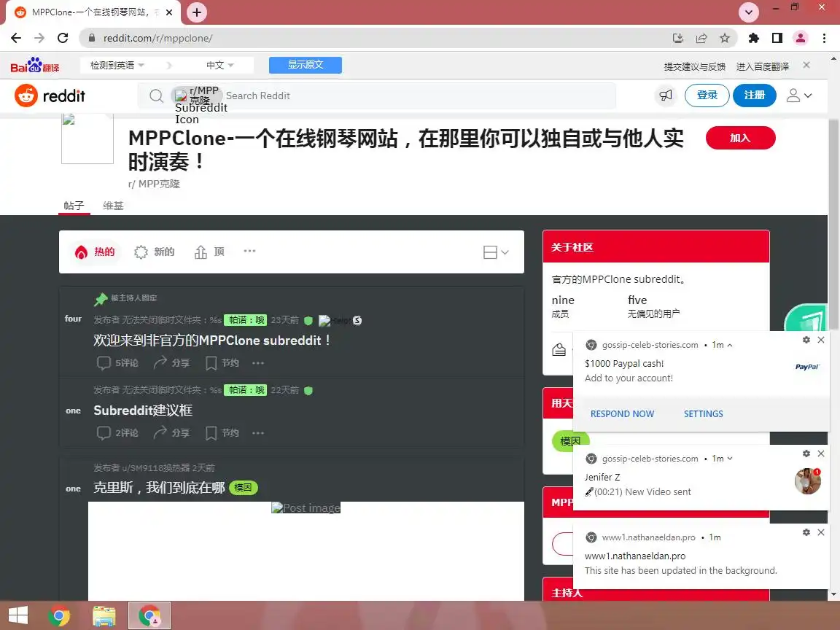Screen dimensions: 840x630
Task: Sort posts by 新的 new
Action: pyautogui.click(x=155, y=252)
